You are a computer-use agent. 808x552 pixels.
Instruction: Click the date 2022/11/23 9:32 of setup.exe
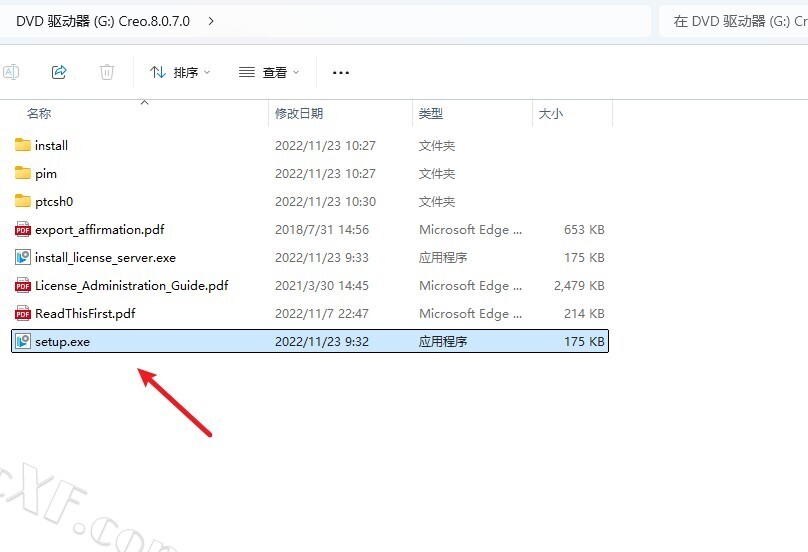pyautogui.click(x=322, y=342)
